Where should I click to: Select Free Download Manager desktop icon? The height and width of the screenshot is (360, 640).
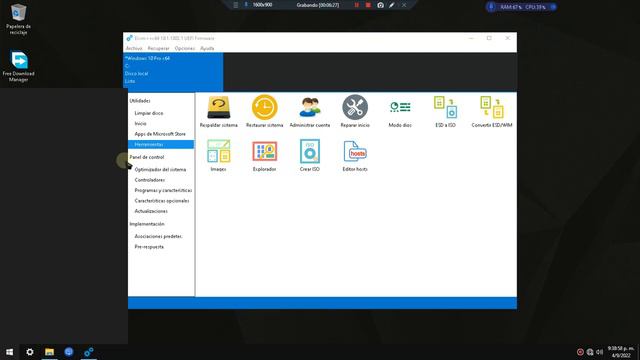pyautogui.click(x=18, y=67)
